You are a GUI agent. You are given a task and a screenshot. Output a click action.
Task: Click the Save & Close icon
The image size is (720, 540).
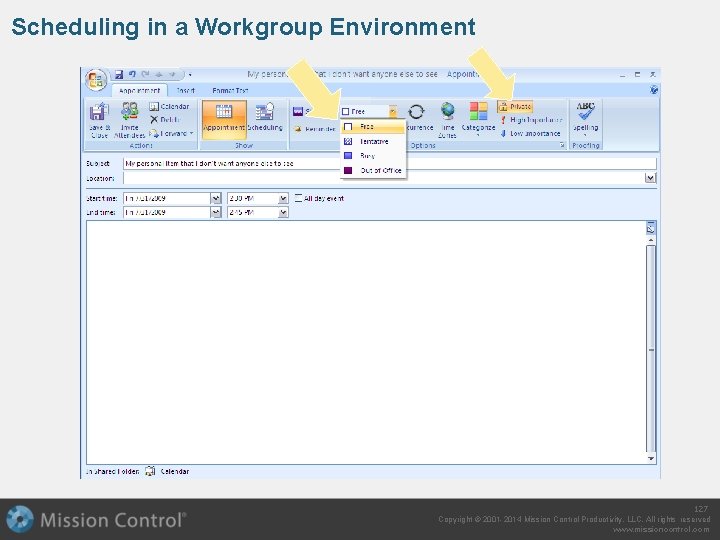(99, 112)
